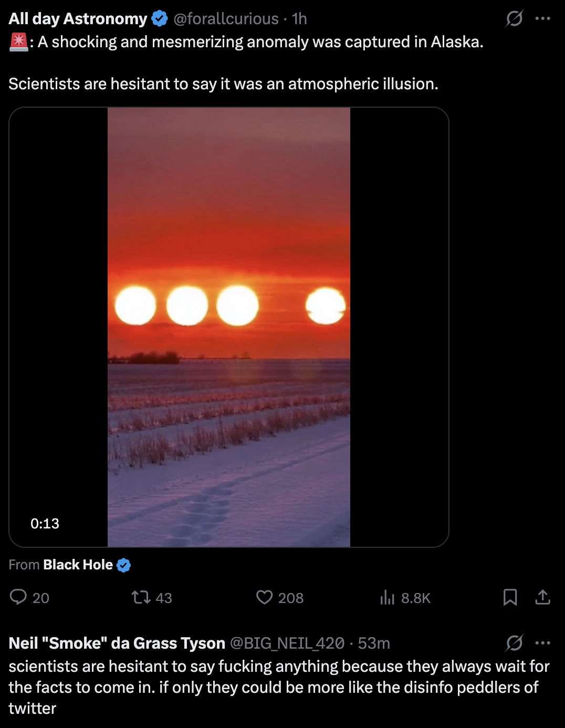Image resolution: width=565 pixels, height=728 pixels.
Task: Click the 1h timestamp on the post
Action: pos(299,19)
